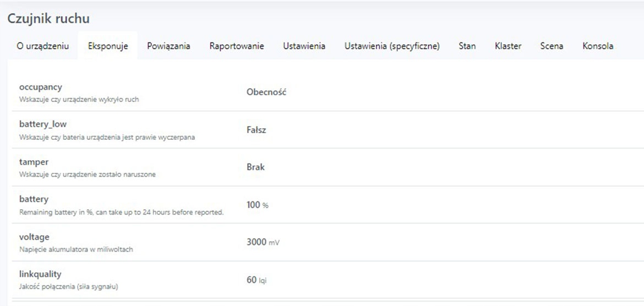The width and height of the screenshot is (644, 306).
Task: Click the 100 % battery value
Action: coord(257,205)
